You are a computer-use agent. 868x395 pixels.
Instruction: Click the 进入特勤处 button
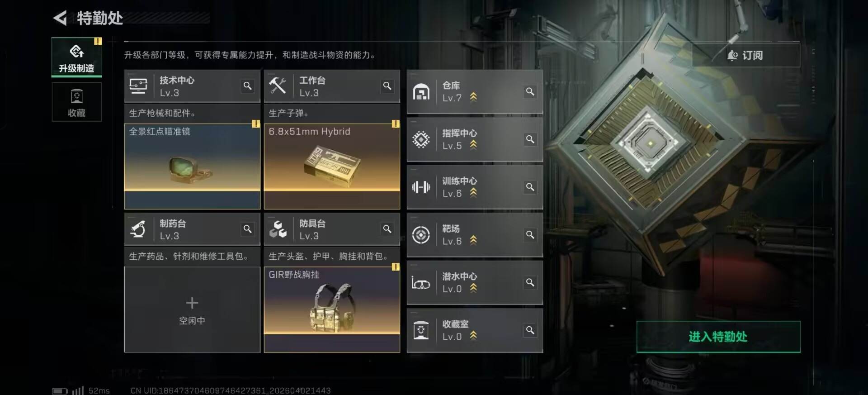[718, 337]
